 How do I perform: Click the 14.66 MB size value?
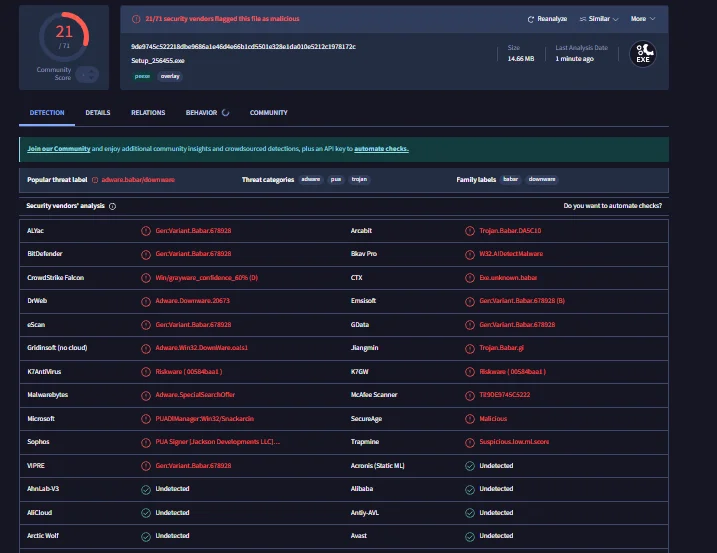(x=521, y=59)
